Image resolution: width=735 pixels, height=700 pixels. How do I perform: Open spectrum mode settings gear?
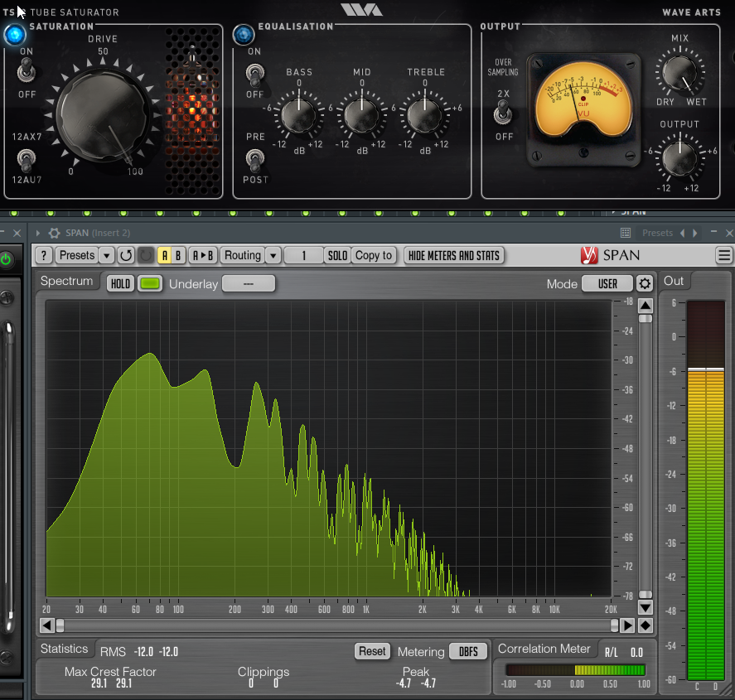pos(645,283)
